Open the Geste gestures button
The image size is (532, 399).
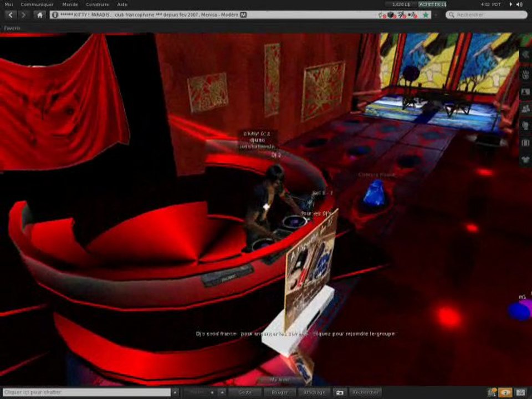coord(245,392)
